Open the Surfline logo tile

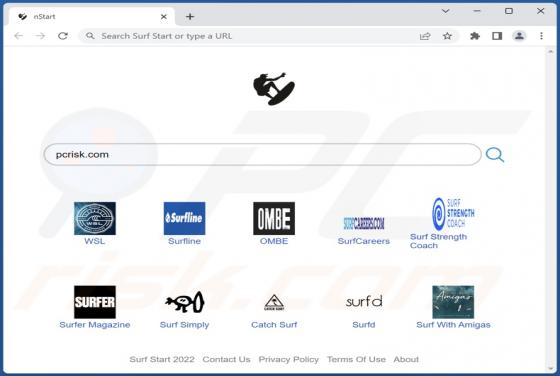[184, 218]
